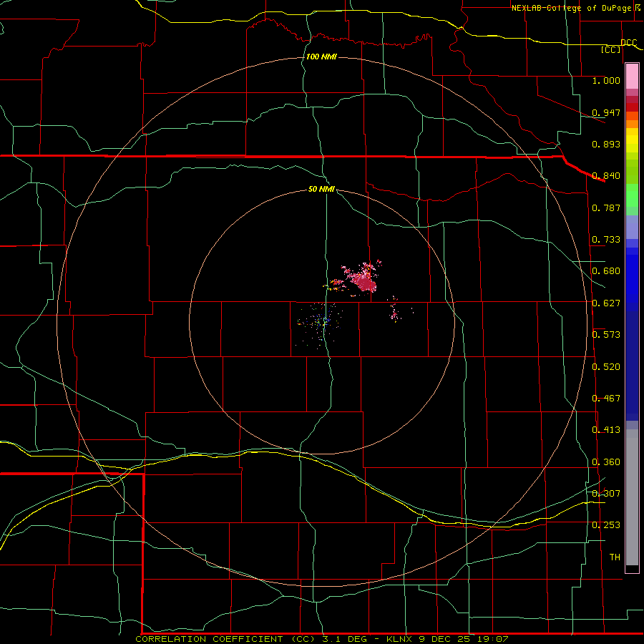The height and width of the screenshot is (644, 644).
Task: Select the 0.467 scale value
Action: (x=606, y=399)
